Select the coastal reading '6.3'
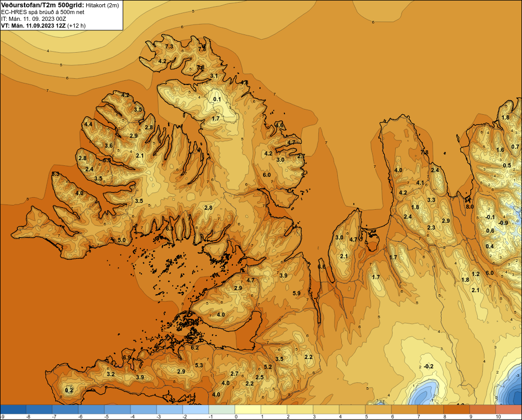Viewport: 522px width, 420px height. [170, 229]
